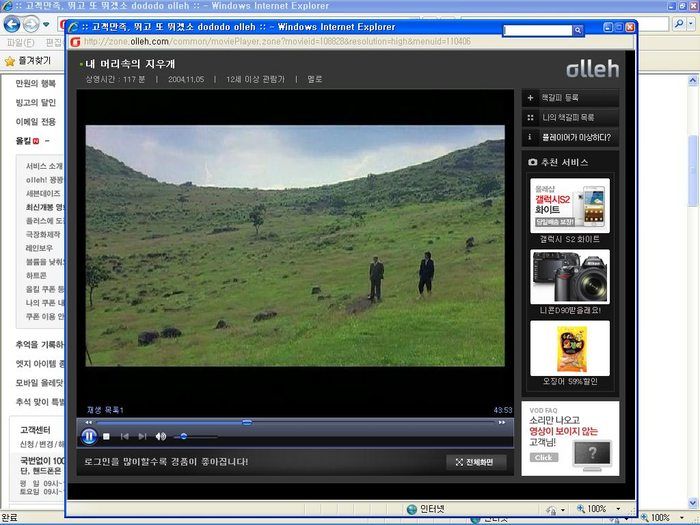Click the Back arrow in main IE window
This screenshot has width=700, height=525.
tap(12, 24)
